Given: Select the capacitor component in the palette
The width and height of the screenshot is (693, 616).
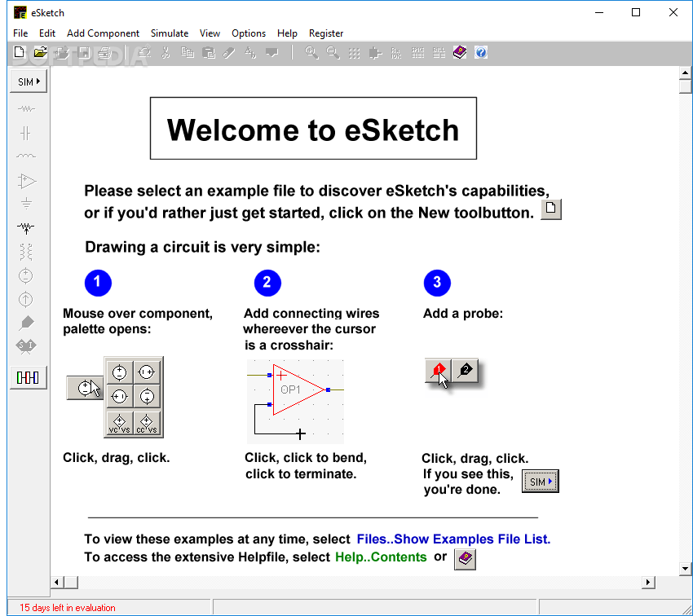Looking at the screenshot, I should [x=26, y=133].
